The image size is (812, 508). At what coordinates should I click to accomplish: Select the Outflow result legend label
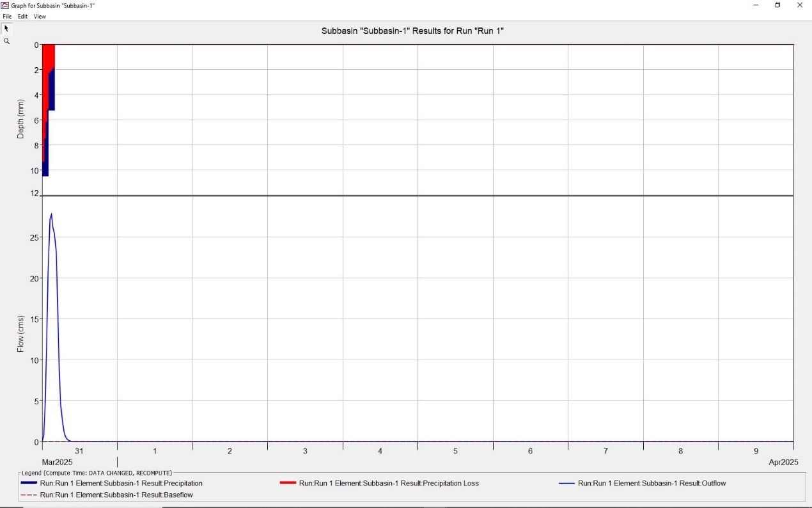[x=652, y=484]
